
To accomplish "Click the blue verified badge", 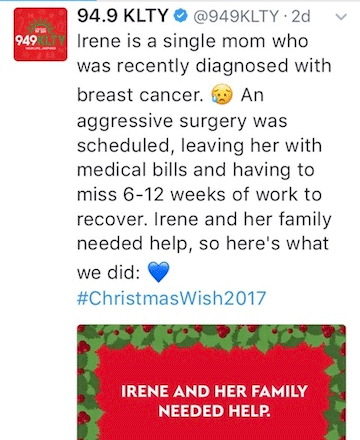I will point(181,16).
